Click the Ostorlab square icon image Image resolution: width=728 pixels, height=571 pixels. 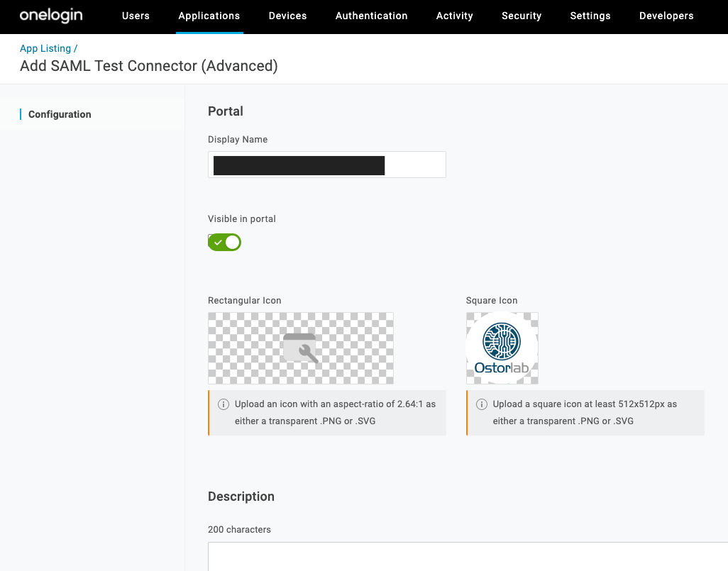[502, 348]
